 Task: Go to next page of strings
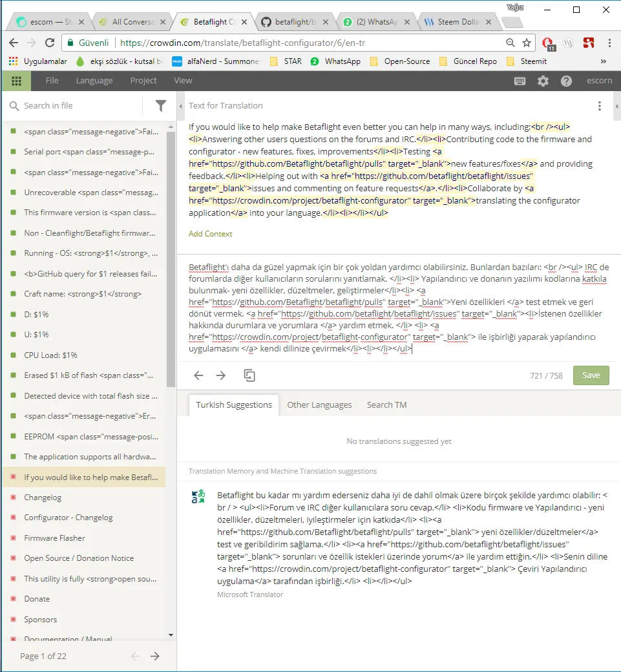click(x=154, y=656)
